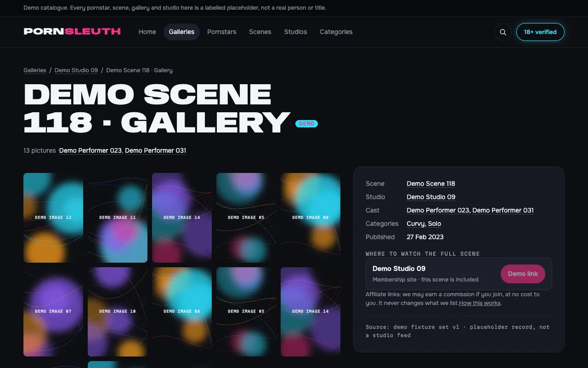
Task: Click the "Published" field label
Action: (380, 237)
